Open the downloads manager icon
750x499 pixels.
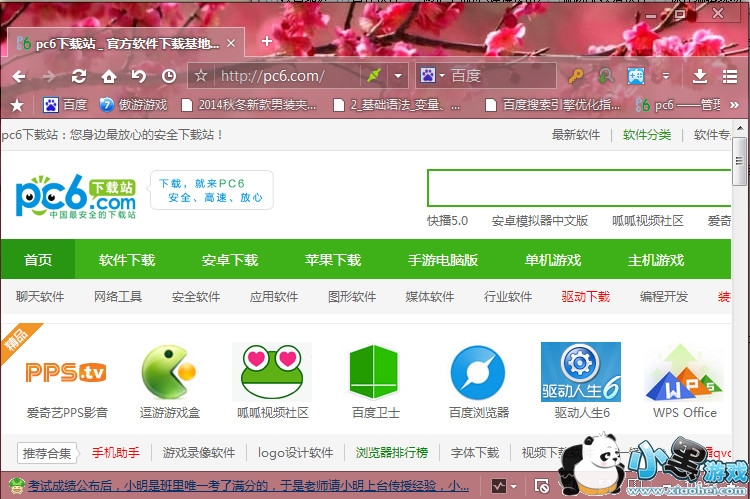coord(700,76)
